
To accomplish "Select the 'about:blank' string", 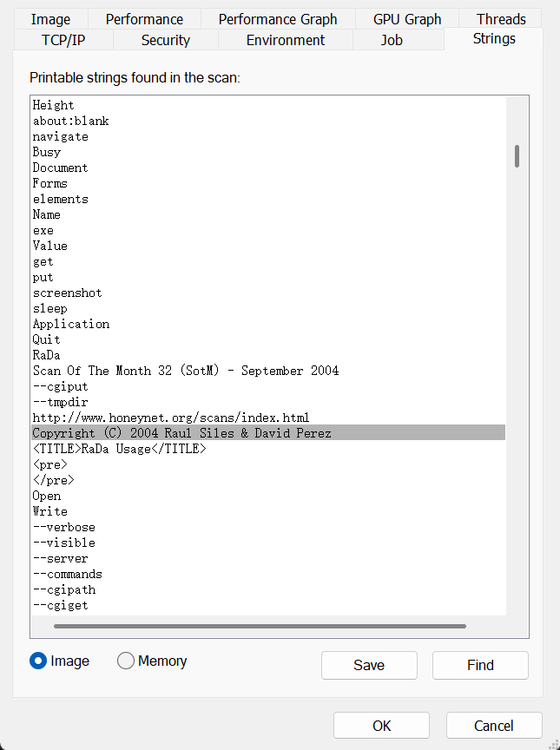I will [x=268, y=121].
